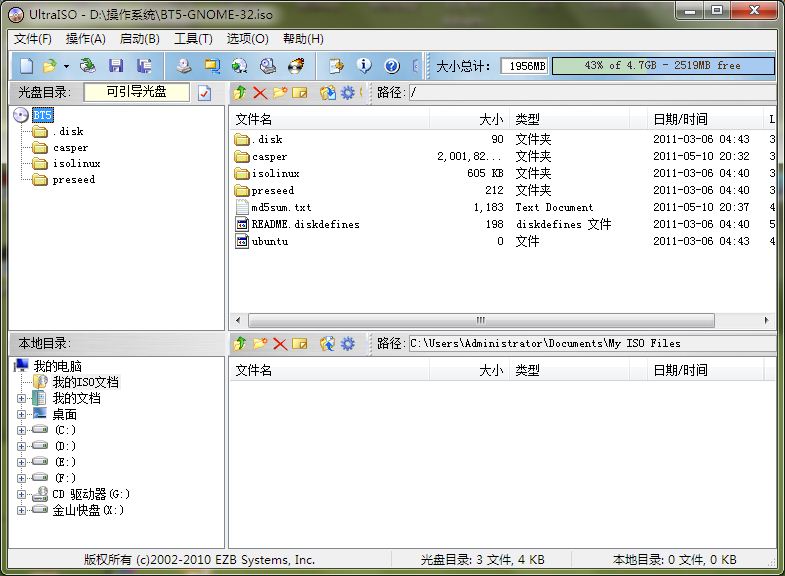
Task: Expand the 桌面 tree node
Action: click(21, 414)
